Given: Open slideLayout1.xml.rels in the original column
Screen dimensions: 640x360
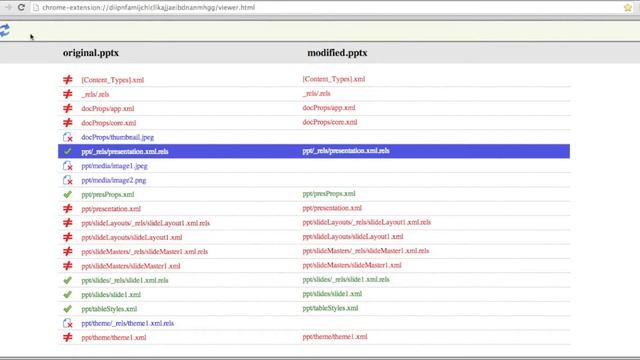Looking at the screenshot, I should pyautogui.click(x=145, y=223).
